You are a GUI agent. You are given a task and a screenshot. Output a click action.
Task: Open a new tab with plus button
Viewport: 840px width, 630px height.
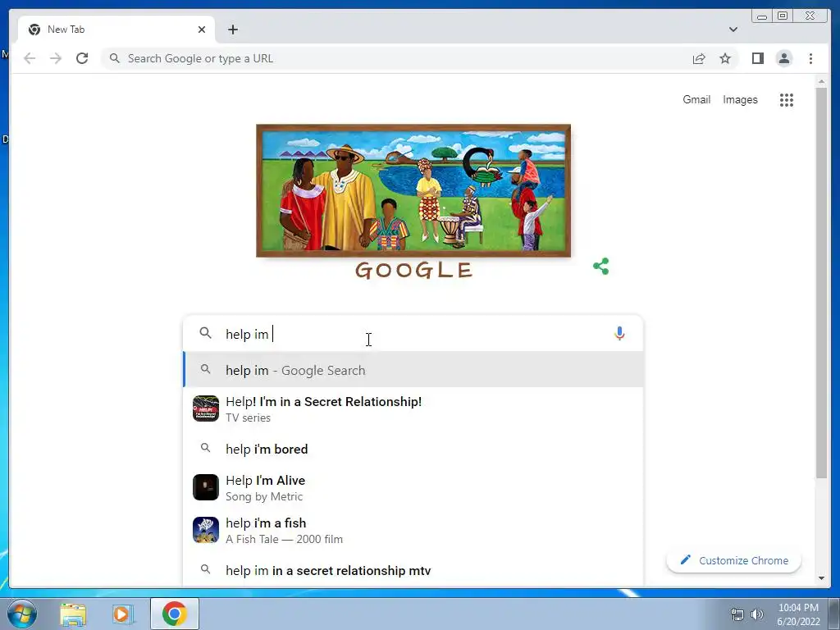point(232,30)
